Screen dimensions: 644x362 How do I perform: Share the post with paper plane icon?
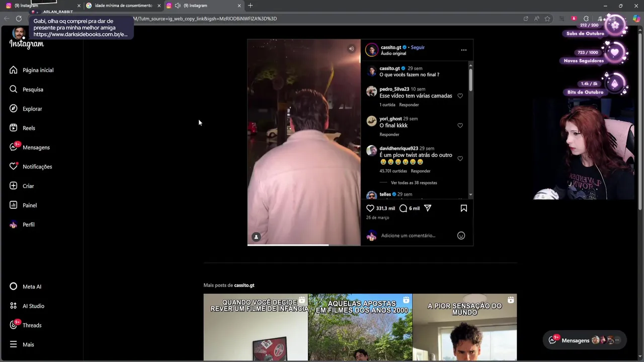pyautogui.click(x=428, y=208)
